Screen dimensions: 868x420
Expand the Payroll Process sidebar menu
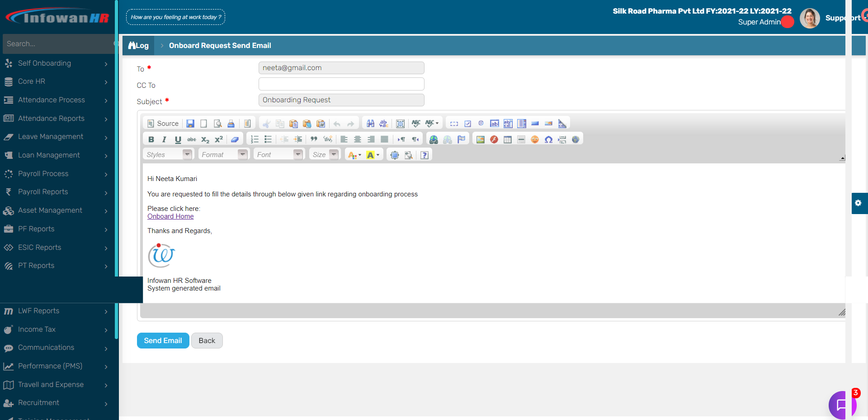[x=43, y=173]
